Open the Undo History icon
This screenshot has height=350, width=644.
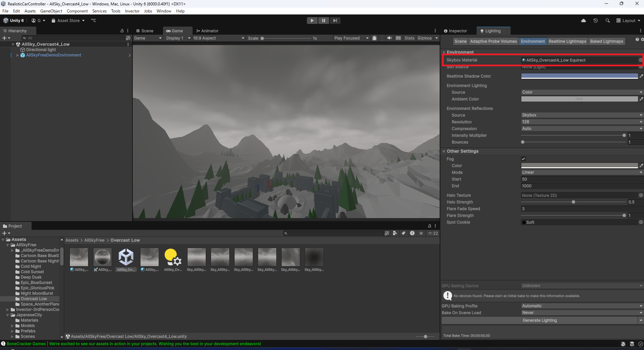[x=595, y=21]
